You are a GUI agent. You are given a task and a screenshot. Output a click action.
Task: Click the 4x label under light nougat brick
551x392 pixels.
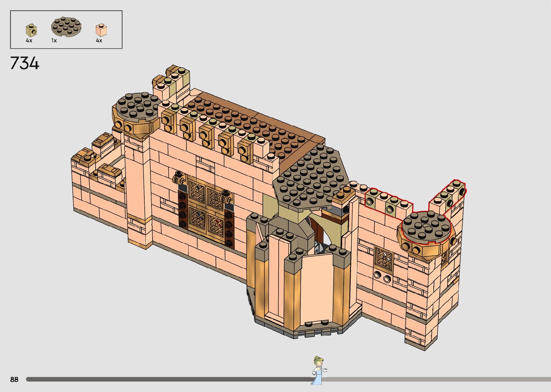click(99, 41)
